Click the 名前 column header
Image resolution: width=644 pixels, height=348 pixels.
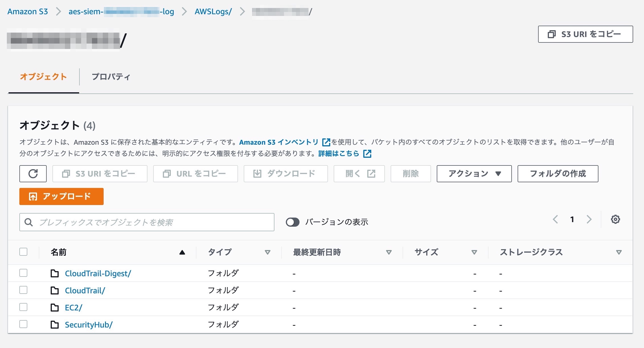pyautogui.click(x=59, y=252)
